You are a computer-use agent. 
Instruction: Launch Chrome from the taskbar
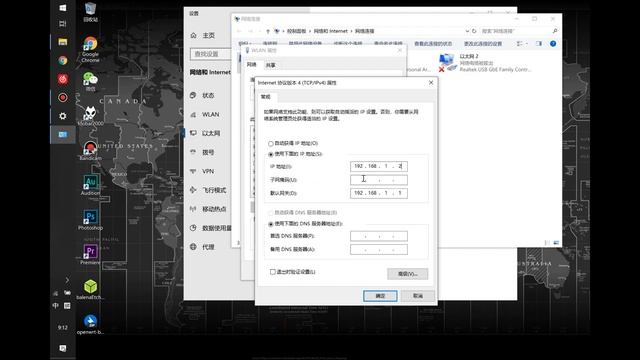coord(62,60)
